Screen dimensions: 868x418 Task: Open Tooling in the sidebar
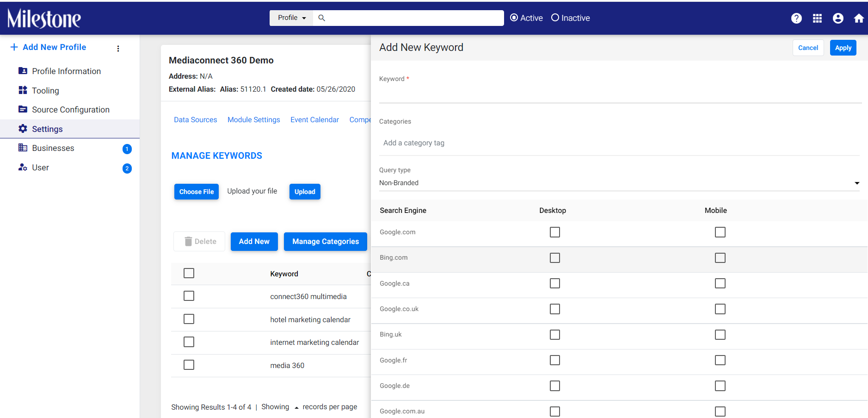coord(45,91)
